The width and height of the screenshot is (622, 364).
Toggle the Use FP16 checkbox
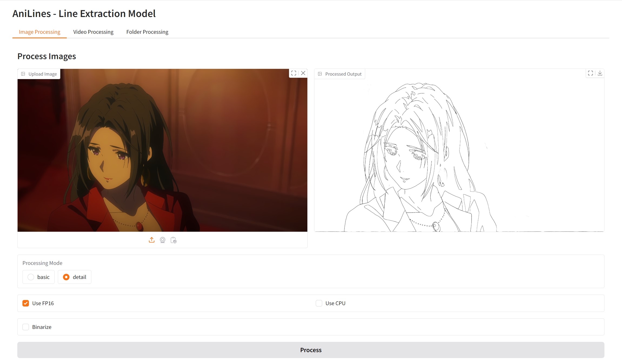(x=26, y=303)
